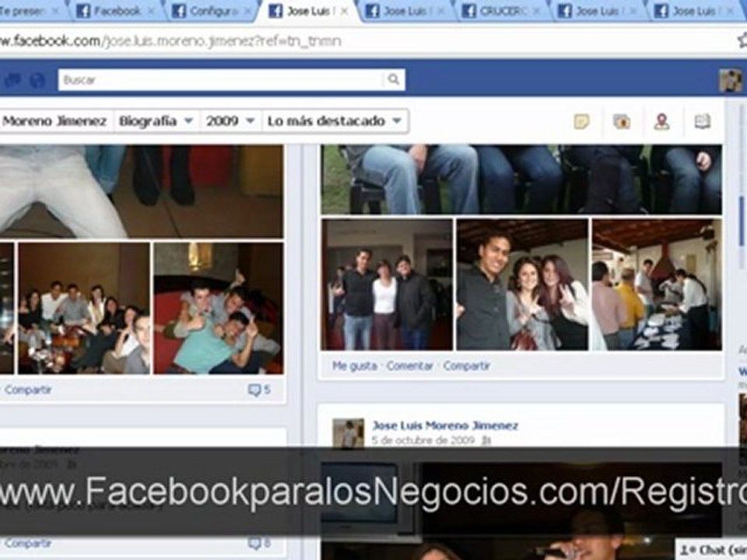The height and width of the screenshot is (560, 747).
Task: Open the Biografía dropdown
Action: pos(156,121)
